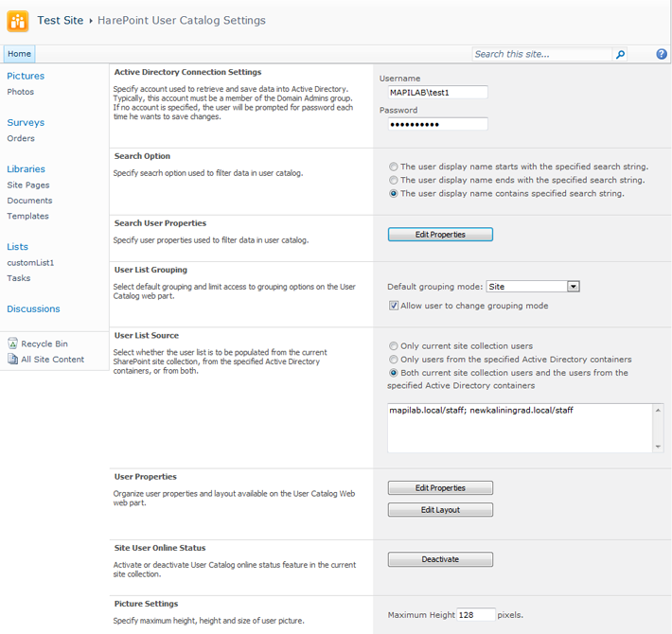Click Edit Properties under Search User Properties
Screen dimensions: 672x634
coord(440,235)
